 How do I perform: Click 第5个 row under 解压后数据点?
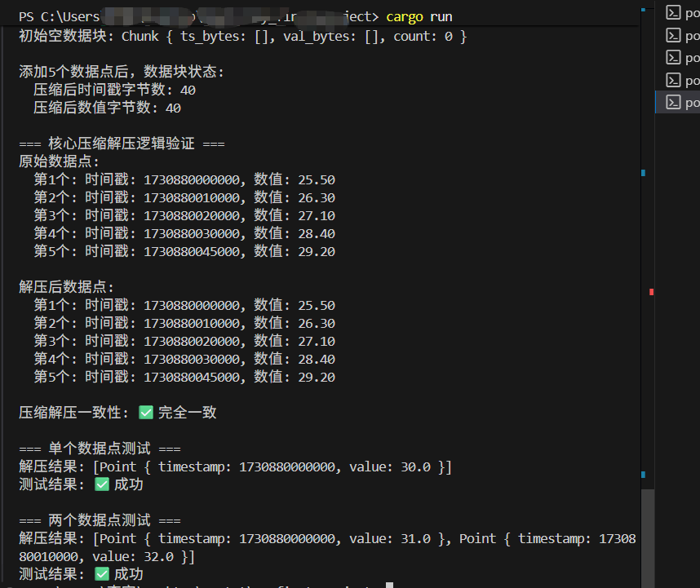[184, 377]
